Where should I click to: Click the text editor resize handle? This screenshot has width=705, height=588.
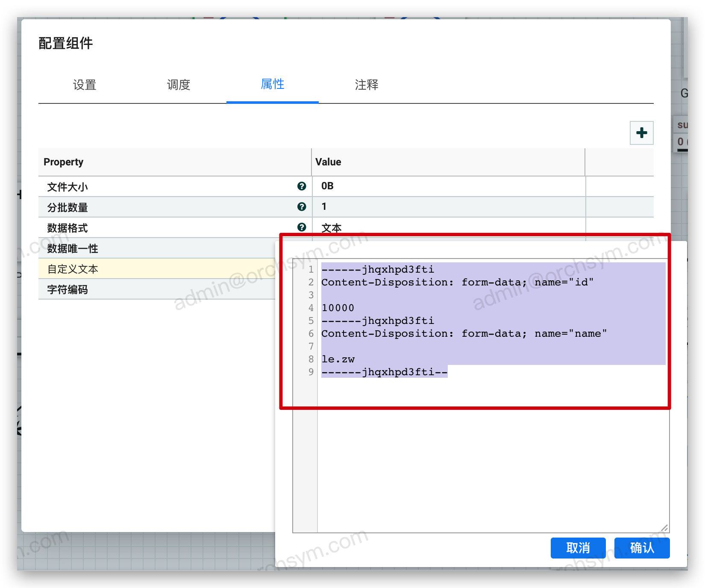click(x=664, y=528)
